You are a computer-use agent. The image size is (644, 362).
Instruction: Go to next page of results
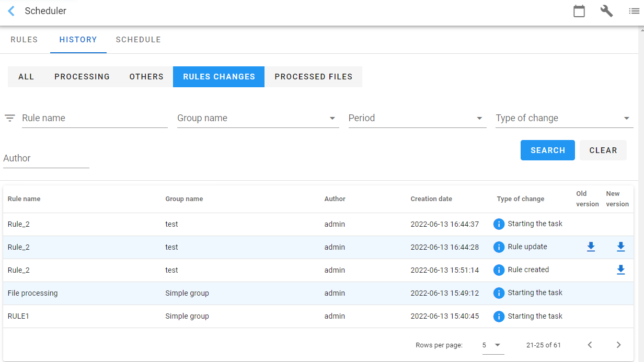click(x=618, y=345)
